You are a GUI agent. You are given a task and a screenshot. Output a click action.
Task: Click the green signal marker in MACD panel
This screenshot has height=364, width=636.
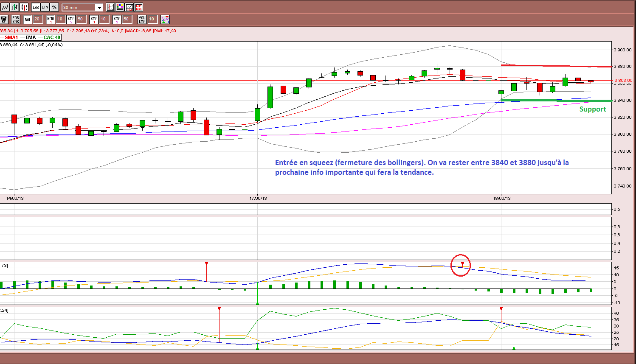[258, 303]
